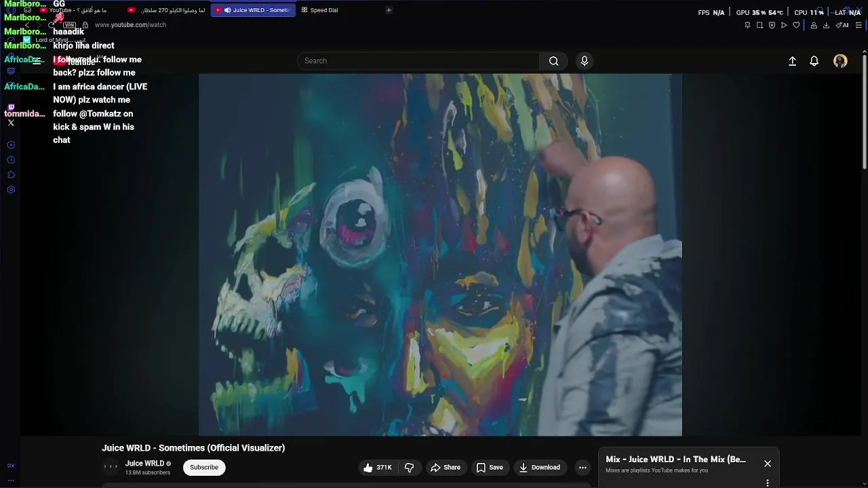
Task: Click the www.youtube.com/watch address bar
Action: [x=130, y=25]
